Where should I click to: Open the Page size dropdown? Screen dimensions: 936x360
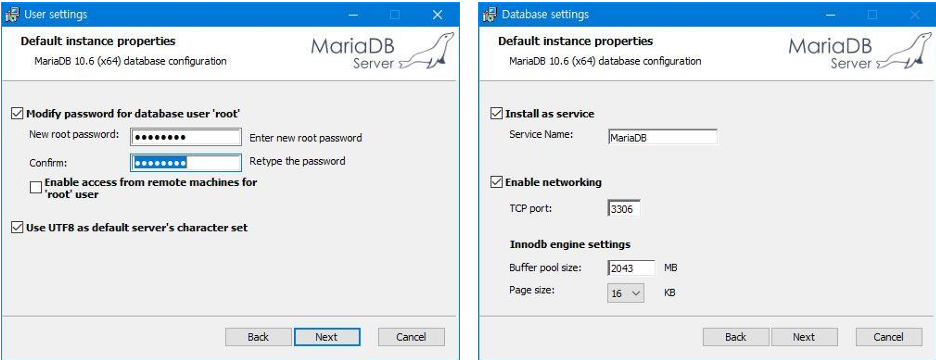point(626,293)
